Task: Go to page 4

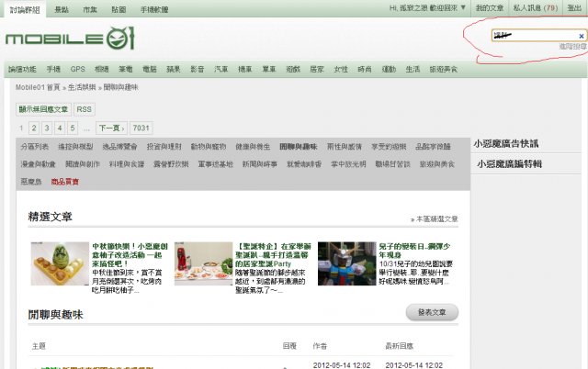Action: pyautogui.click(x=60, y=129)
